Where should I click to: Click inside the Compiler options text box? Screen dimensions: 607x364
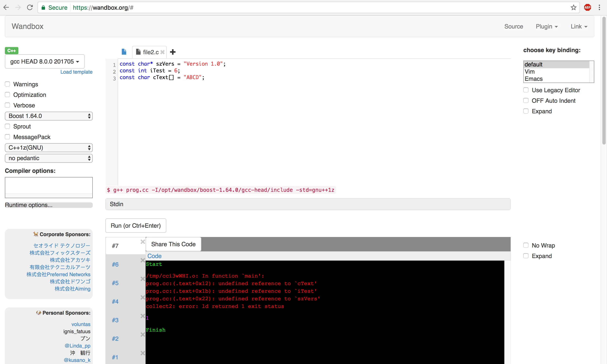(x=49, y=186)
